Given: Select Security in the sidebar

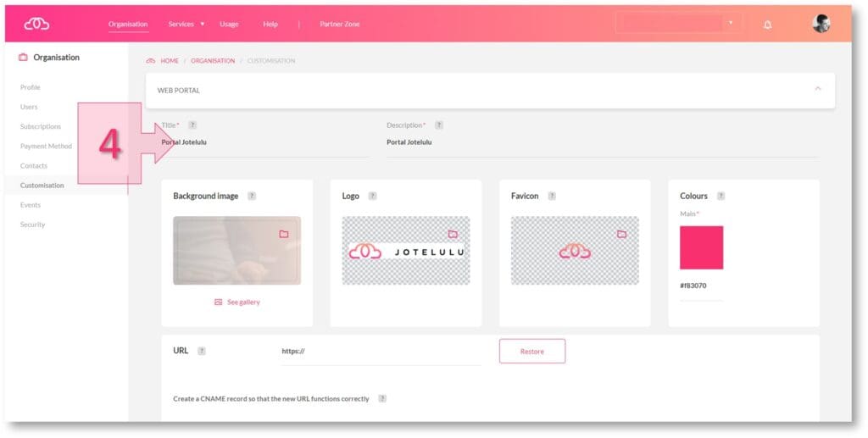Looking at the screenshot, I should [33, 225].
